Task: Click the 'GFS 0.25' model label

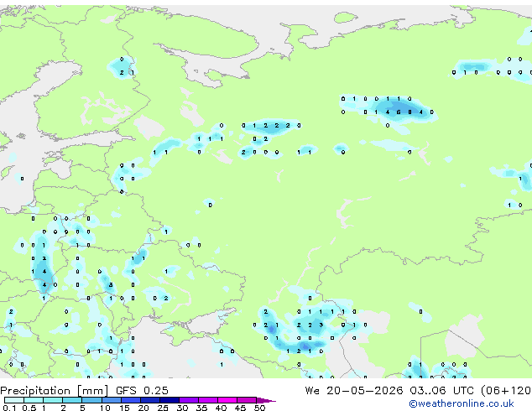Action: tap(142, 391)
